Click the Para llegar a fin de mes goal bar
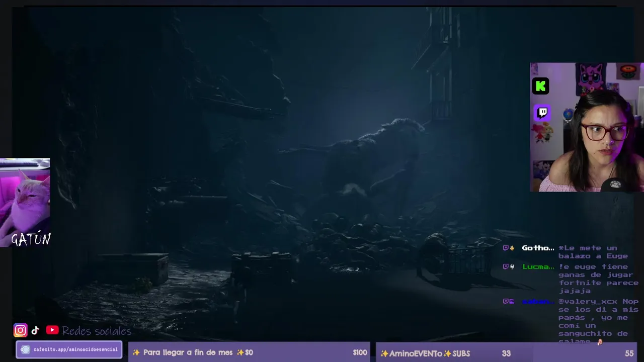644x362 pixels. pos(249,352)
